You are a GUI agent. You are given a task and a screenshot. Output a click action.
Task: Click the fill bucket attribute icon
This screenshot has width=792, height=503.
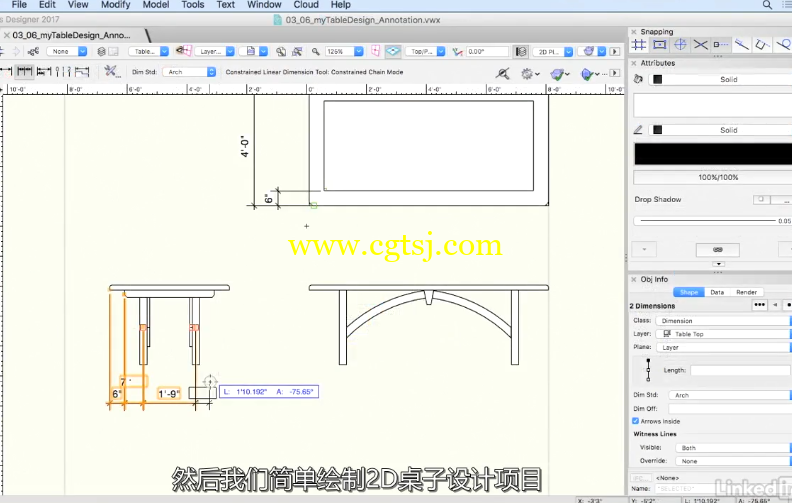point(638,79)
